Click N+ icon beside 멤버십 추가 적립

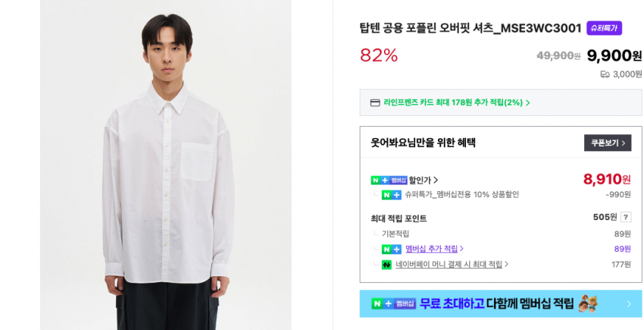392,249
